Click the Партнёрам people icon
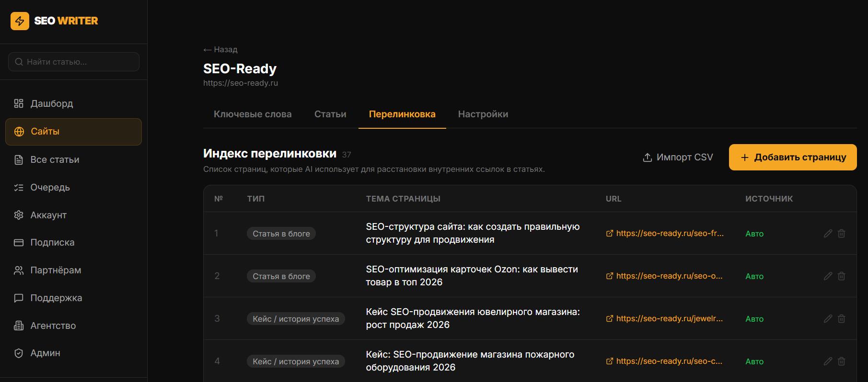868x382 pixels. 19,270
